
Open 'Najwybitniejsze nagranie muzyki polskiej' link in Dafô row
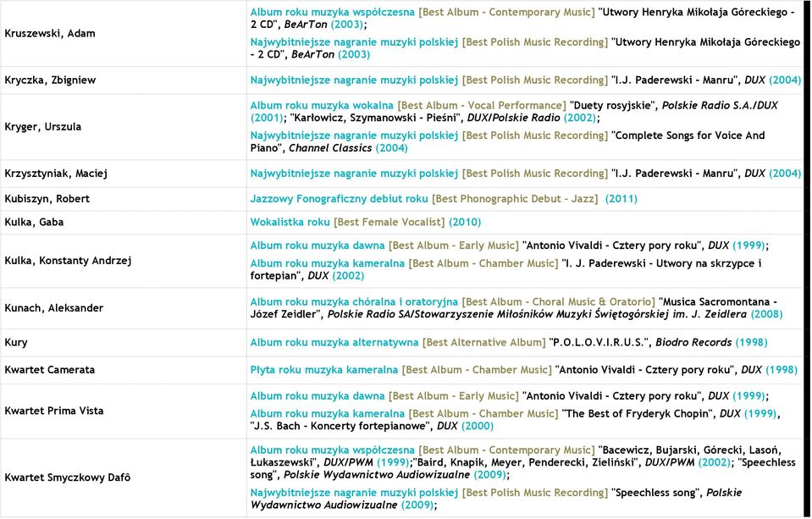354,493
